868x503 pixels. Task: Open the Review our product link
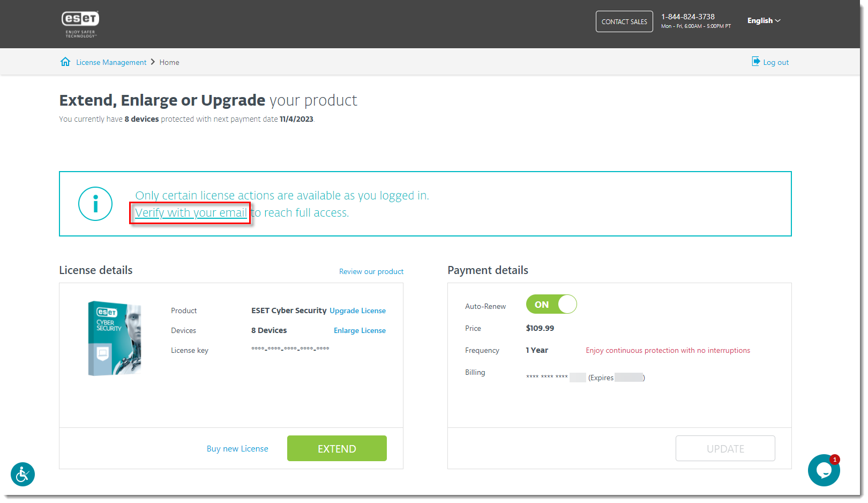[x=371, y=271]
